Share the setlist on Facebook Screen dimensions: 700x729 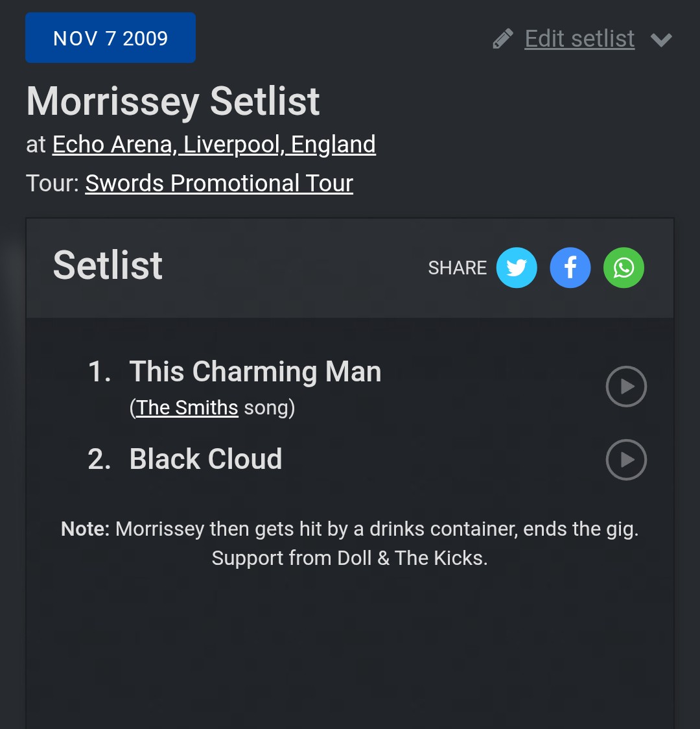pyautogui.click(x=570, y=268)
